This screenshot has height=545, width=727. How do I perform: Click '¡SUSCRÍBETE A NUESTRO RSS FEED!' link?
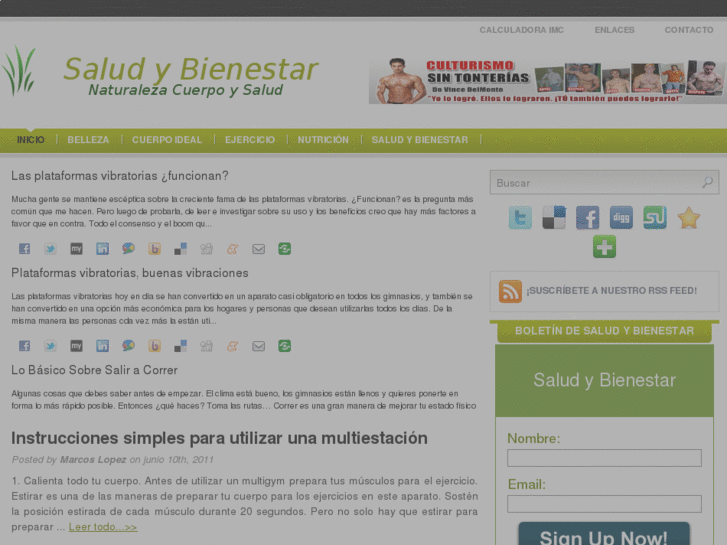pos(612,291)
